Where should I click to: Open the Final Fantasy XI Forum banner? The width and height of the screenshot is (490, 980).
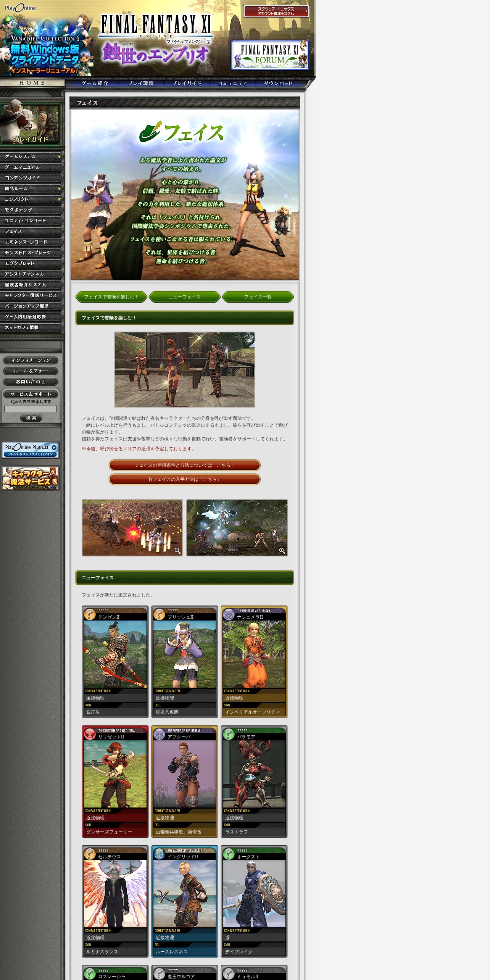(x=270, y=55)
